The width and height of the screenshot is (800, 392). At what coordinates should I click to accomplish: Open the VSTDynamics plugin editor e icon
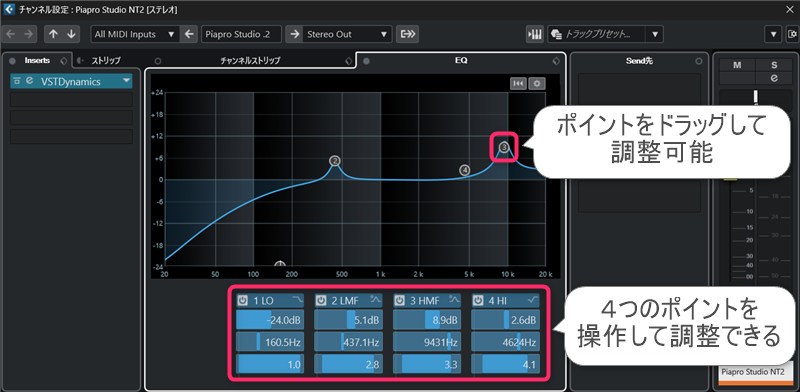pyautogui.click(x=30, y=81)
